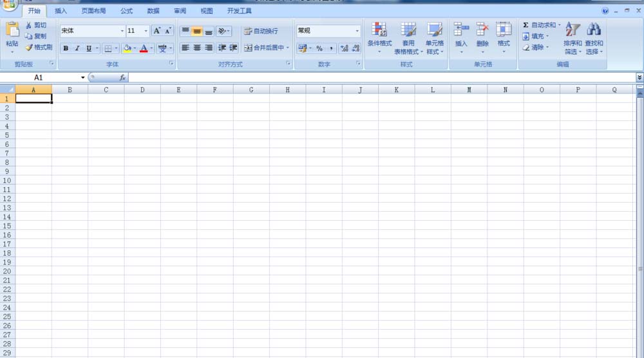Screen dimensions: 644x358
Task: Decrease font size with the small A
Action: (168, 31)
